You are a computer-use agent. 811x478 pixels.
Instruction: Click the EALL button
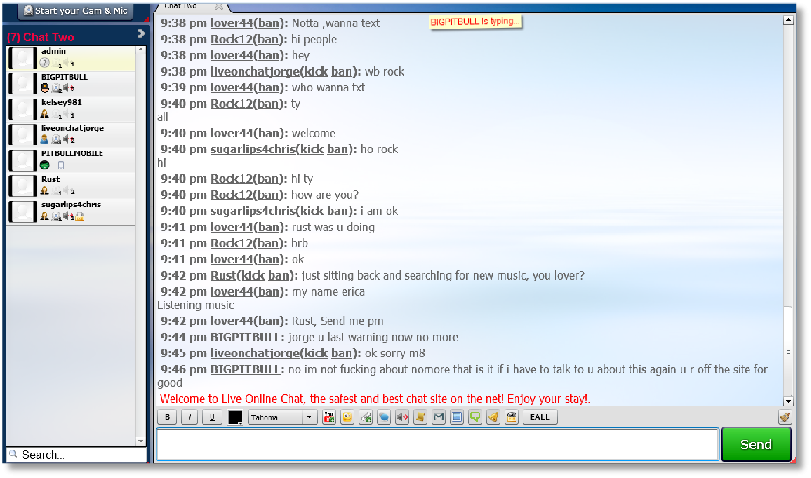click(539, 417)
